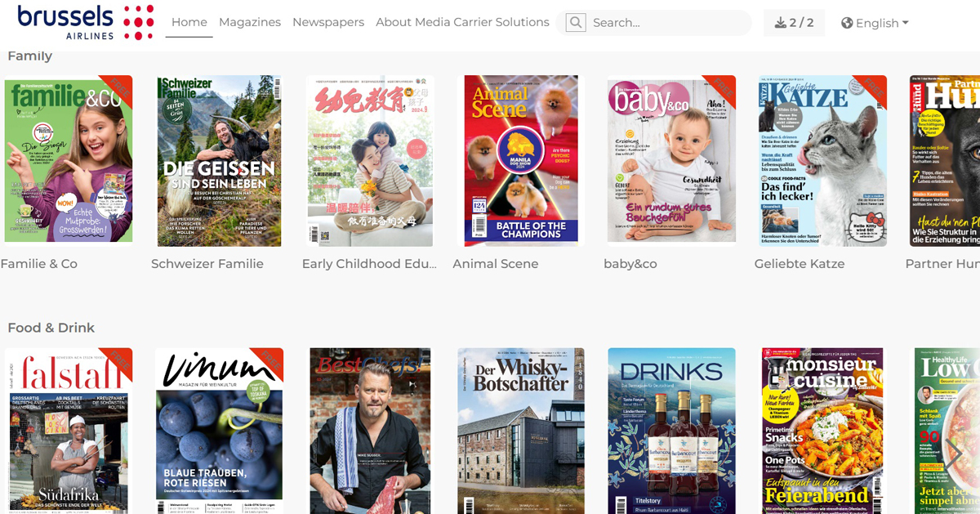Screen dimensions: 980x514
Task: Type in the Search field
Action: click(666, 23)
